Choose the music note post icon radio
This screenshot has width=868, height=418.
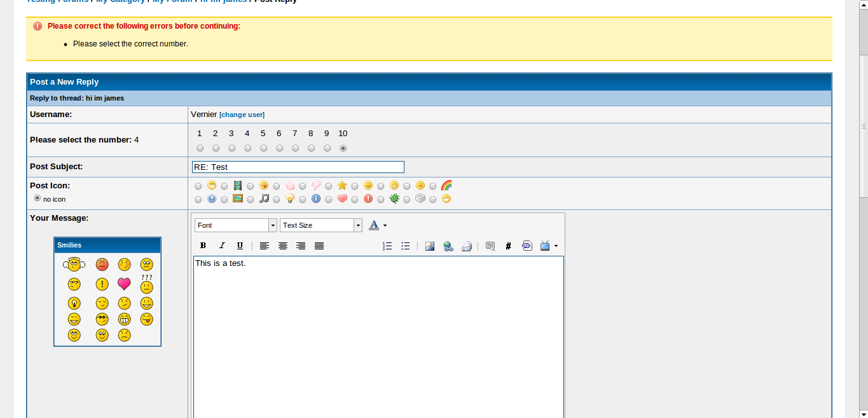point(251,200)
